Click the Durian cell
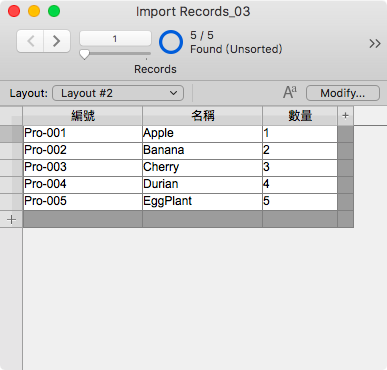This screenshot has width=387, height=370. pyautogui.click(x=202, y=184)
